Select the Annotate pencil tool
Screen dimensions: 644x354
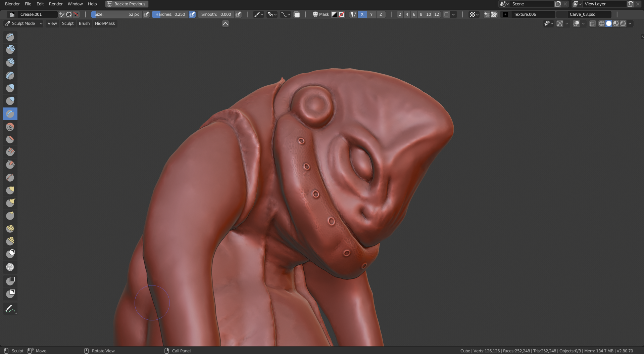pyautogui.click(x=10, y=309)
